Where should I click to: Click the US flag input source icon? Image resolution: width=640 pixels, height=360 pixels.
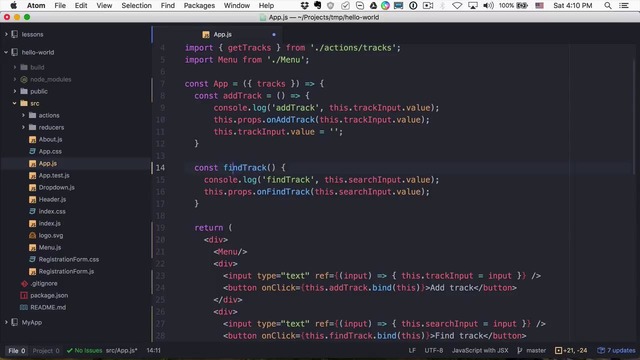(x=540, y=5)
